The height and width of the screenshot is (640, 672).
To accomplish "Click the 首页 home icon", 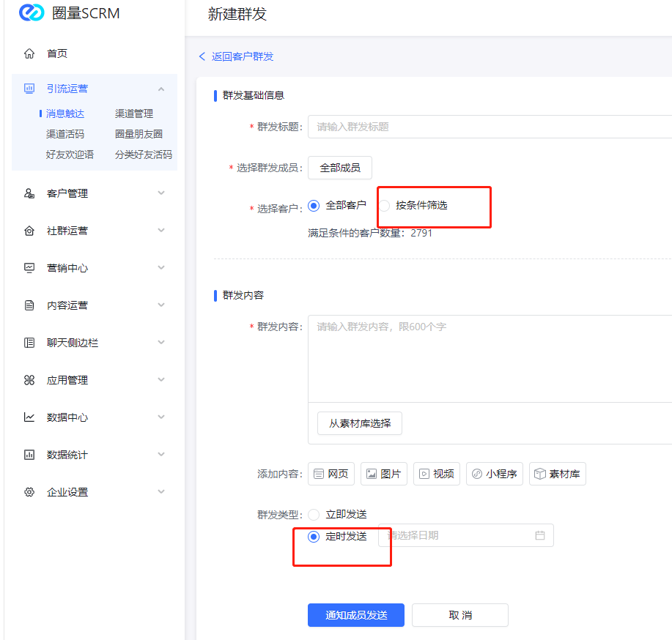I will coord(29,53).
